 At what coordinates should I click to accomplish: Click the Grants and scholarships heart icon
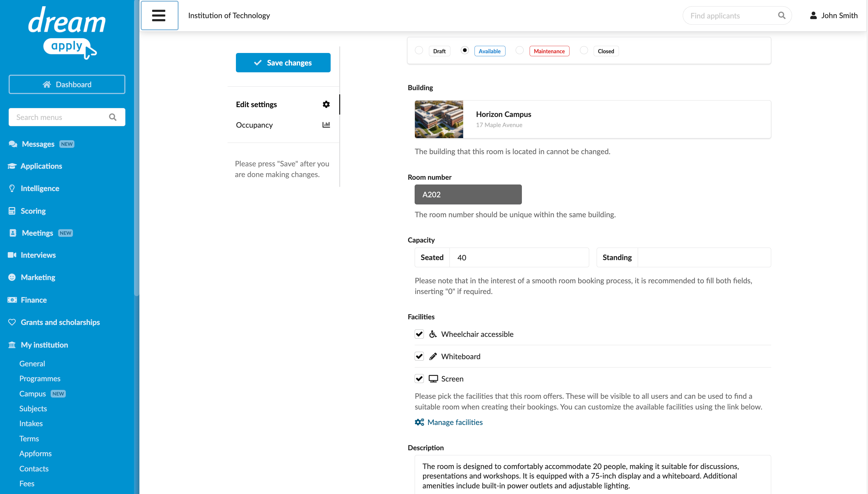tap(12, 322)
